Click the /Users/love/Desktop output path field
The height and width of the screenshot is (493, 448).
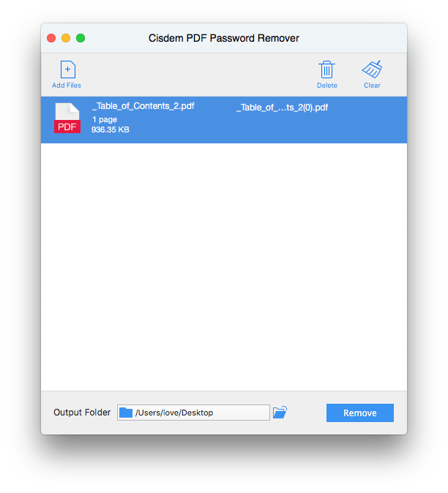coord(193,413)
